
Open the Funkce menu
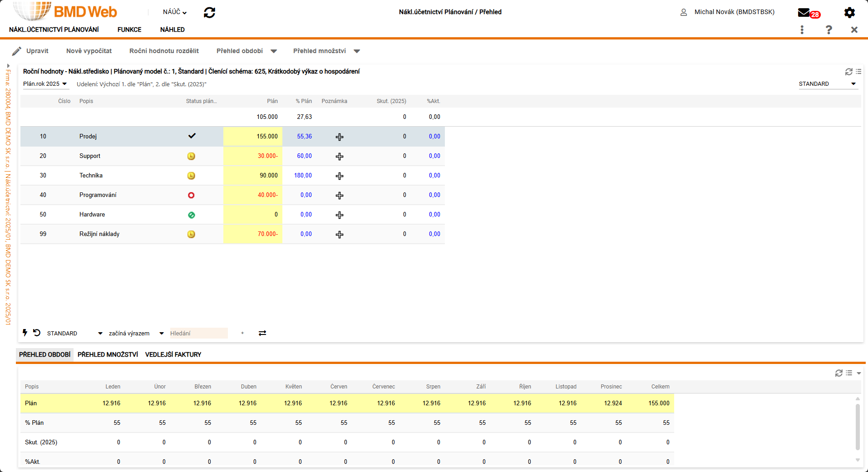(x=129, y=29)
